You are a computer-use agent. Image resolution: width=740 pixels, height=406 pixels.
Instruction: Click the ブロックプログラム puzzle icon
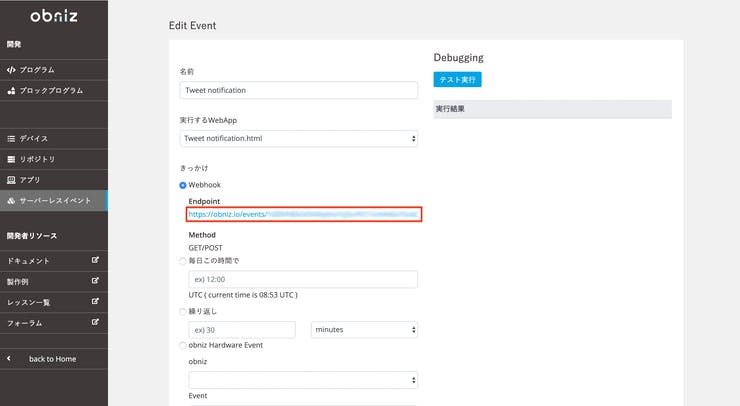[x=11, y=91]
